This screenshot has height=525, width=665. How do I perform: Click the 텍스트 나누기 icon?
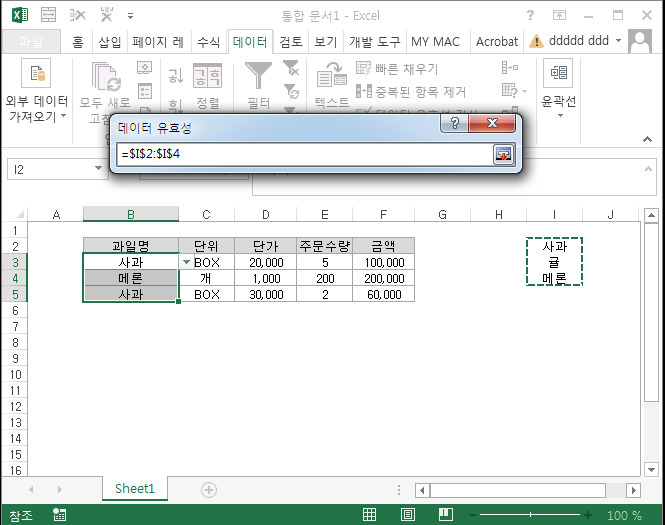332,75
